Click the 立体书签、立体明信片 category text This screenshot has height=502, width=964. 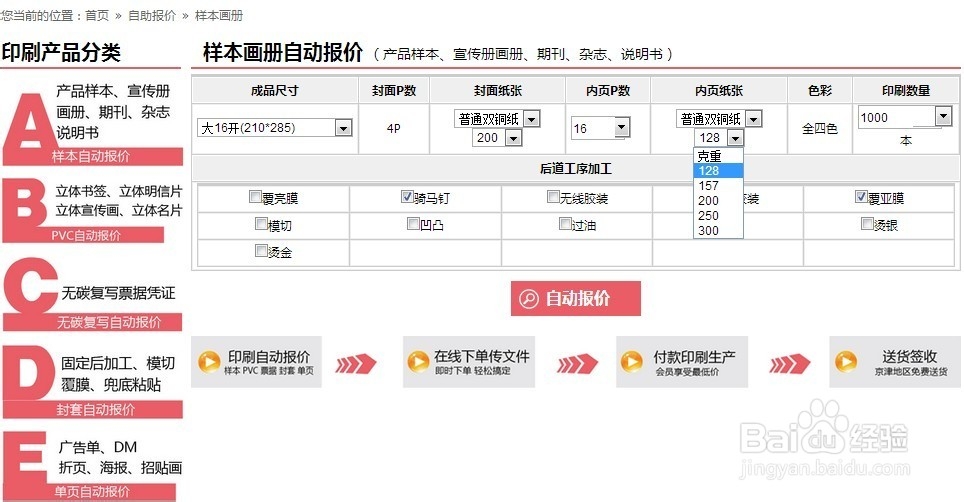click(x=119, y=191)
